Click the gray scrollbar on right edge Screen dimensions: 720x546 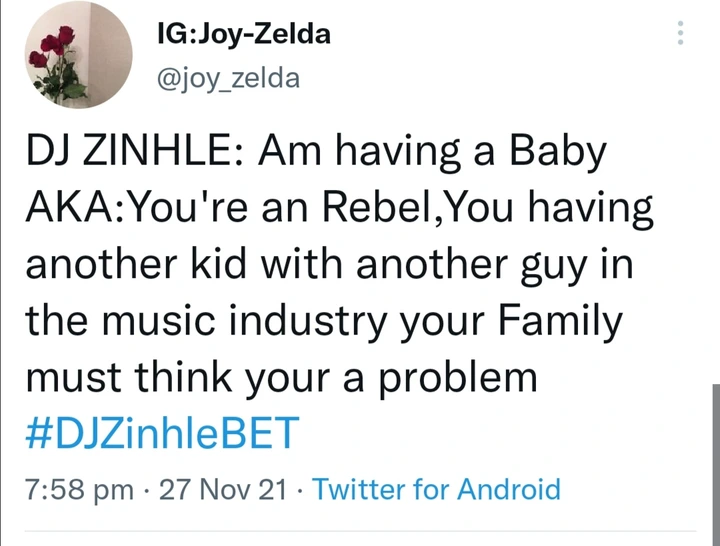[x=716, y=465]
